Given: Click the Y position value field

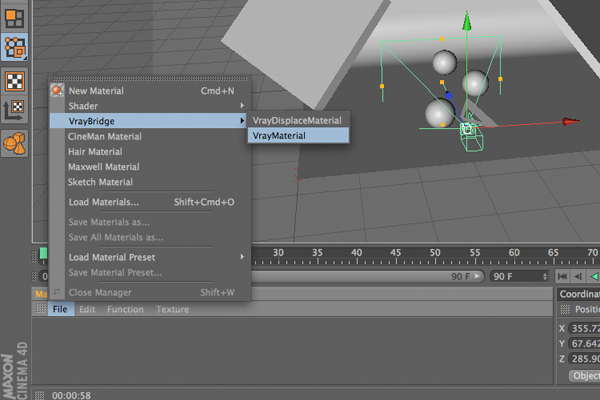Looking at the screenshot, I should pyautogui.click(x=584, y=343).
